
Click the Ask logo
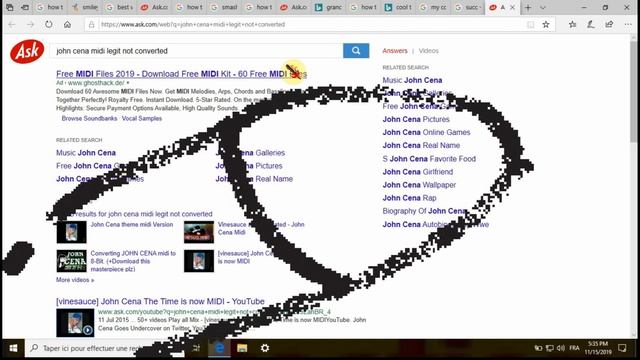tap(27, 51)
